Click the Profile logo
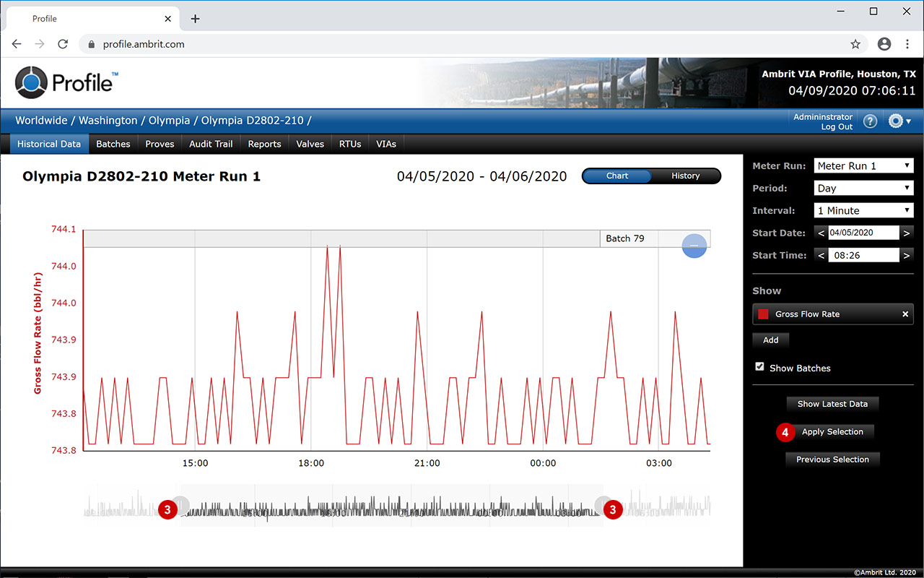 point(66,82)
